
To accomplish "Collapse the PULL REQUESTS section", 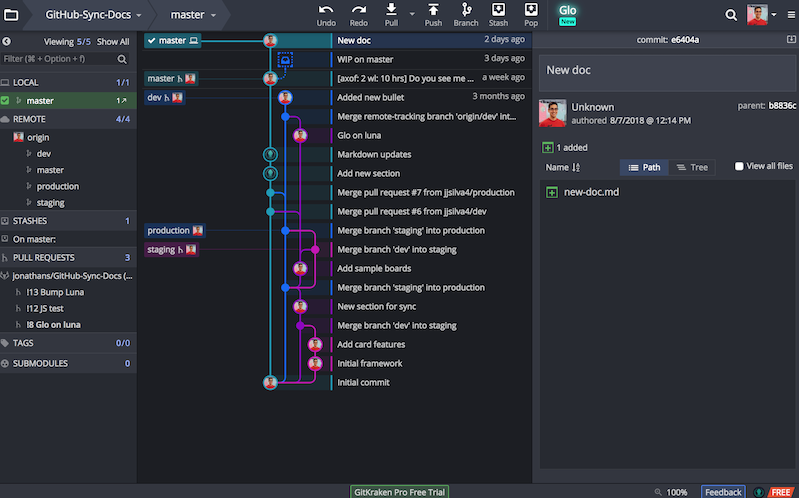I will point(68,258).
